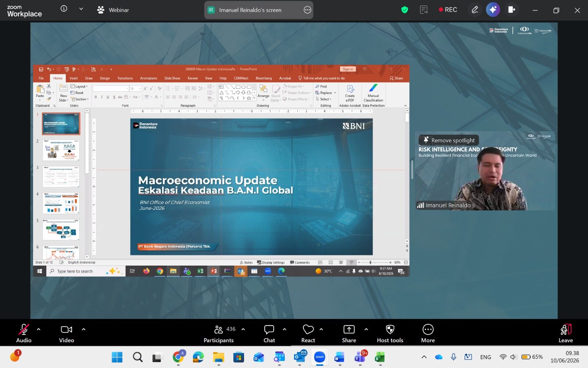Turn on camera with the Video button

pyautogui.click(x=67, y=333)
